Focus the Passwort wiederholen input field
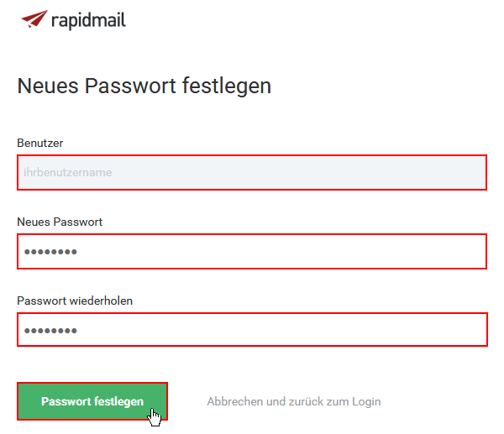The height and width of the screenshot is (434, 504). pos(252,330)
